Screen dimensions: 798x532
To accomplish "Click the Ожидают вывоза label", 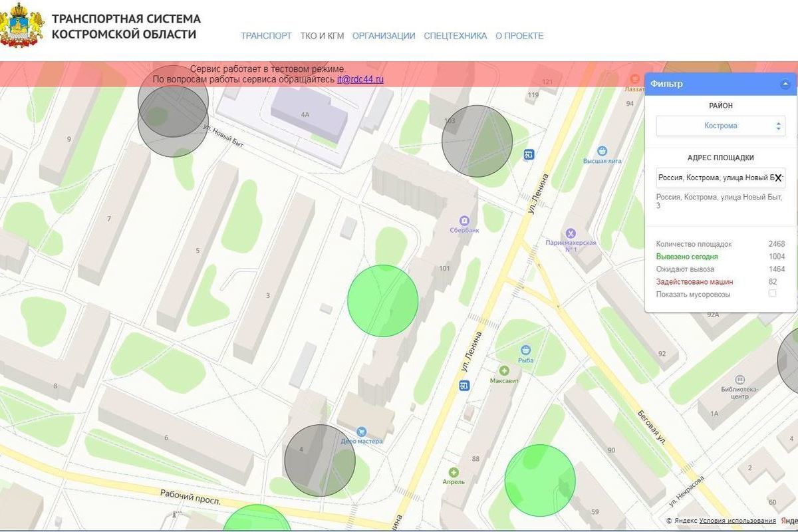I will point(685,269).
